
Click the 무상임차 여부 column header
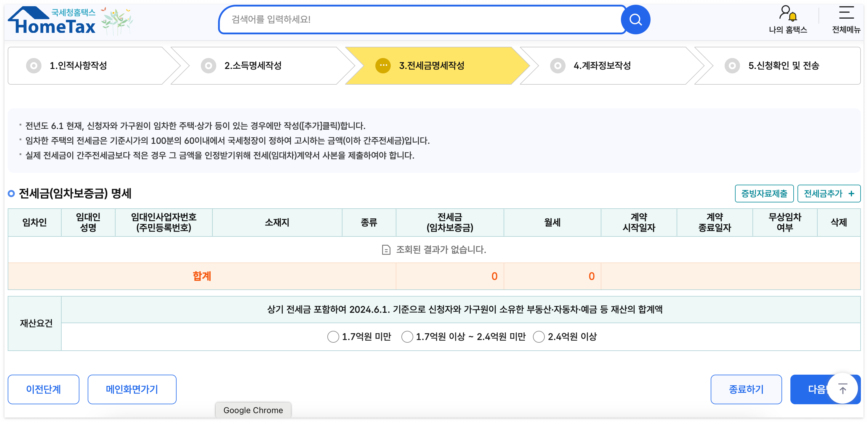[x=785, y=223]
